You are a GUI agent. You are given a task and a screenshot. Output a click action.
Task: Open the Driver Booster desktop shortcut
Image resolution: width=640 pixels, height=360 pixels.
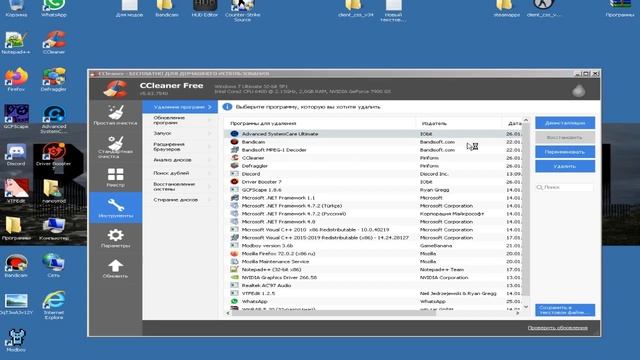click(x=53, y=157)
